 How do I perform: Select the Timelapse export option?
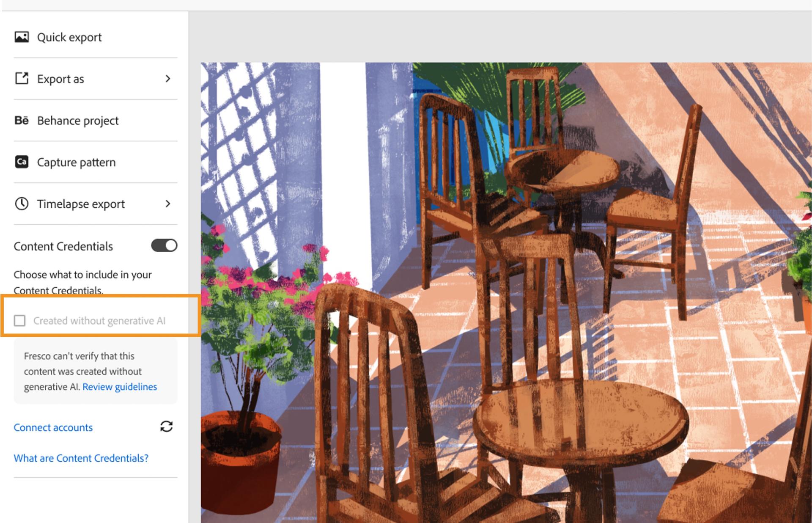pos(80,204)
